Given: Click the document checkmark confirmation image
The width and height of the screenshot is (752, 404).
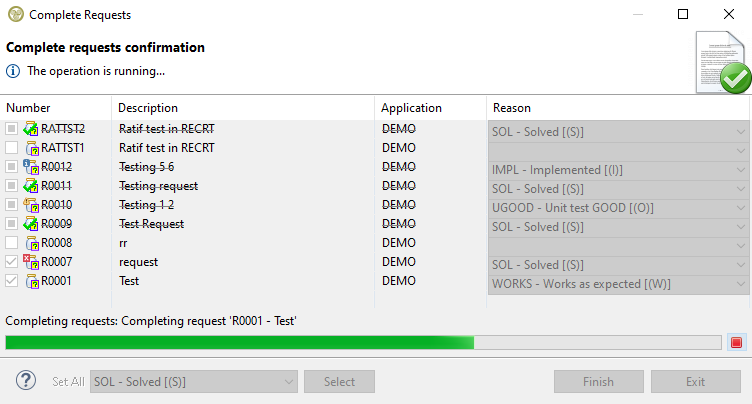Looking at the screenshot, I should (721, 62).
